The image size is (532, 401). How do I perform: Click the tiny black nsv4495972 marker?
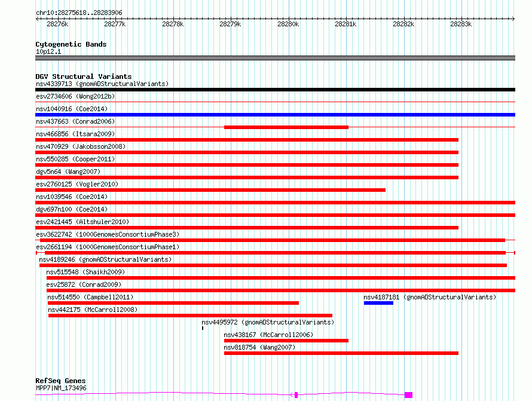pos(203,328)
